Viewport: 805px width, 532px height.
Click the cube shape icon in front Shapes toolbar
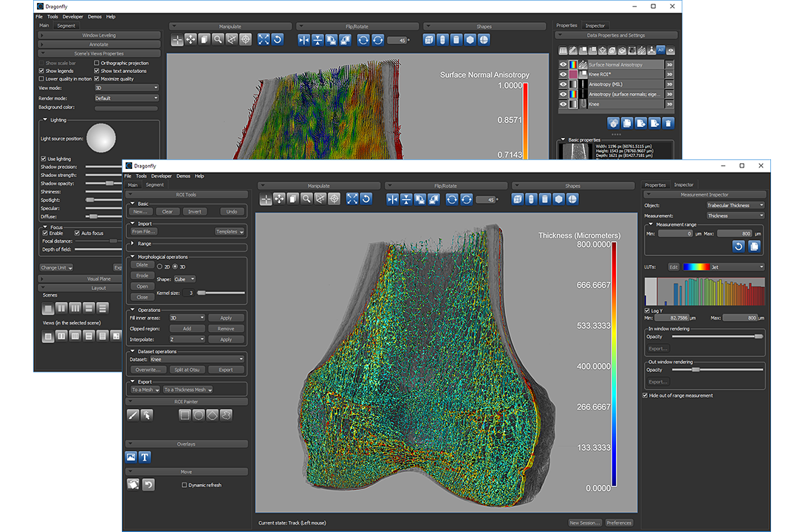(518, 199)
